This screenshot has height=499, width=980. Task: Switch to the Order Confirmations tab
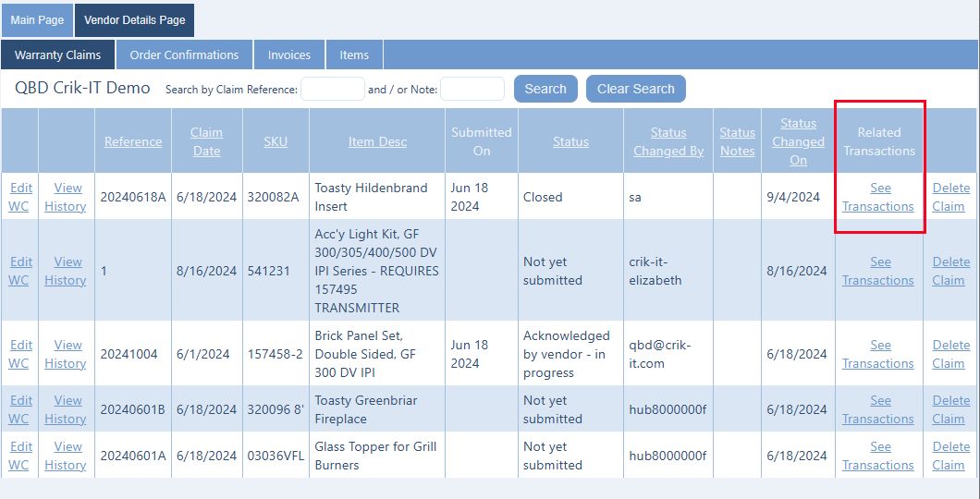(184, 55)
